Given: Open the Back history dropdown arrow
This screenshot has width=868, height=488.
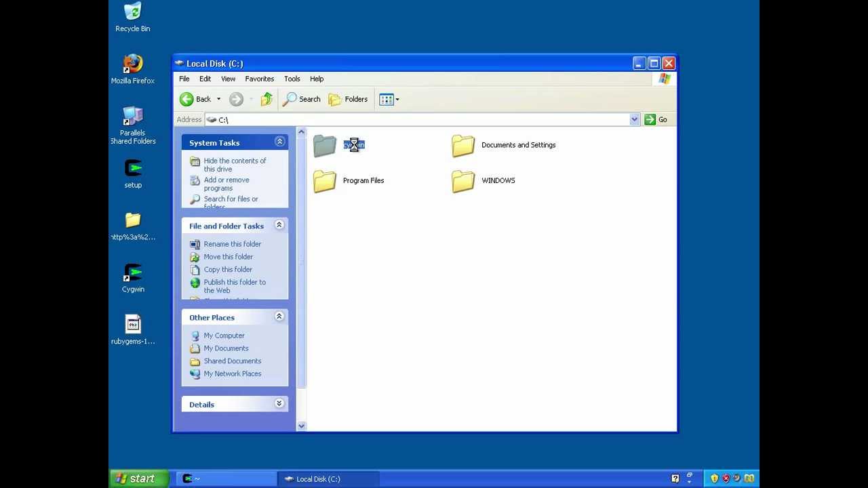Looking at the screenshot, I should coord(218,99).
